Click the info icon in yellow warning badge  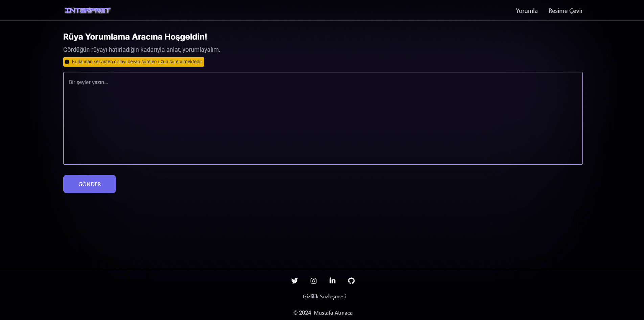coord(67,62)
